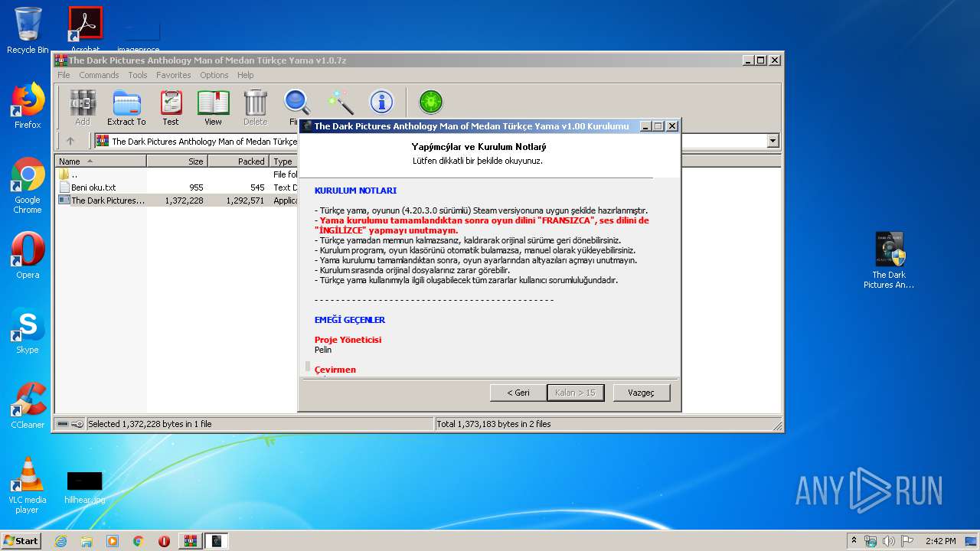Click the network tray icon

coord(871,541)
